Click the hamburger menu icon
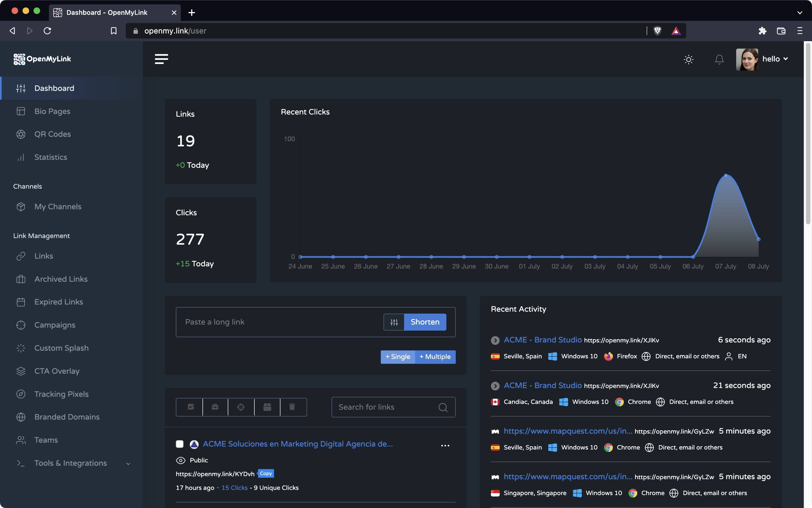This screenshot has width=812, height=508. click(x=161, y=59)
